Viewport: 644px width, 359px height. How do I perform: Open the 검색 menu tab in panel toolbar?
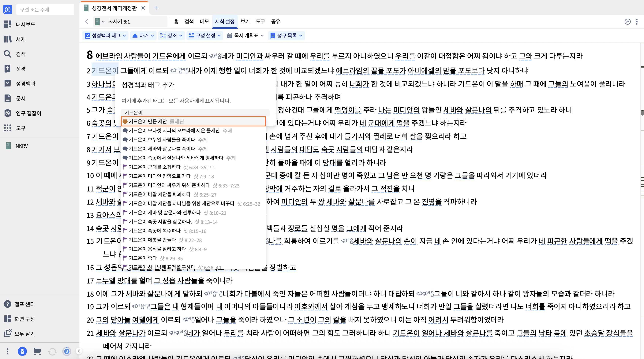click(x=189, y=21)
